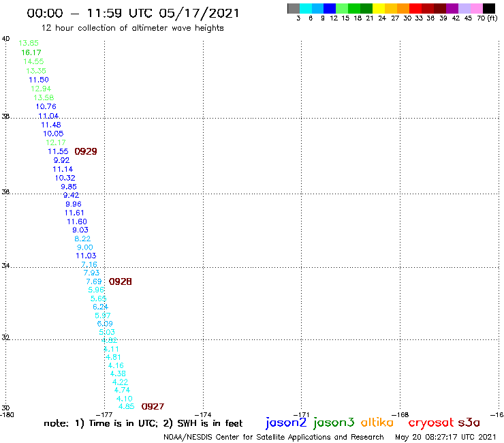Select the 11.50 wave height reading
This screenshot has width=504, height=443.
[x=39, y=80]
